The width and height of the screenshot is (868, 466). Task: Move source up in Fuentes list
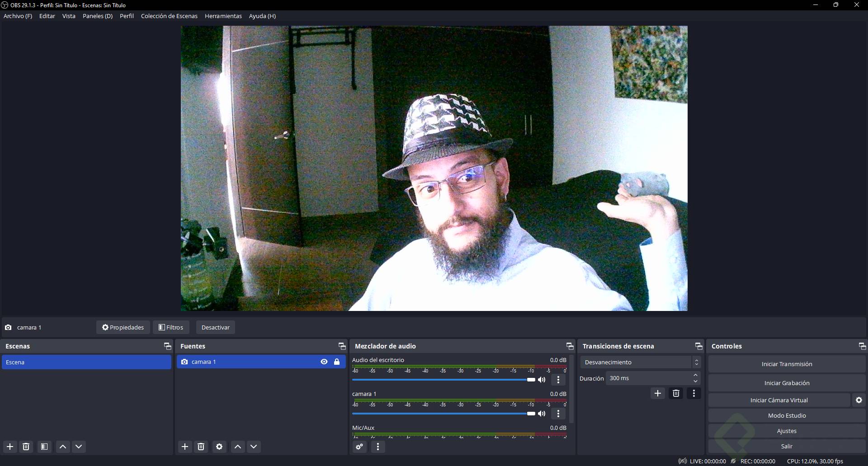tap(238, 447)
